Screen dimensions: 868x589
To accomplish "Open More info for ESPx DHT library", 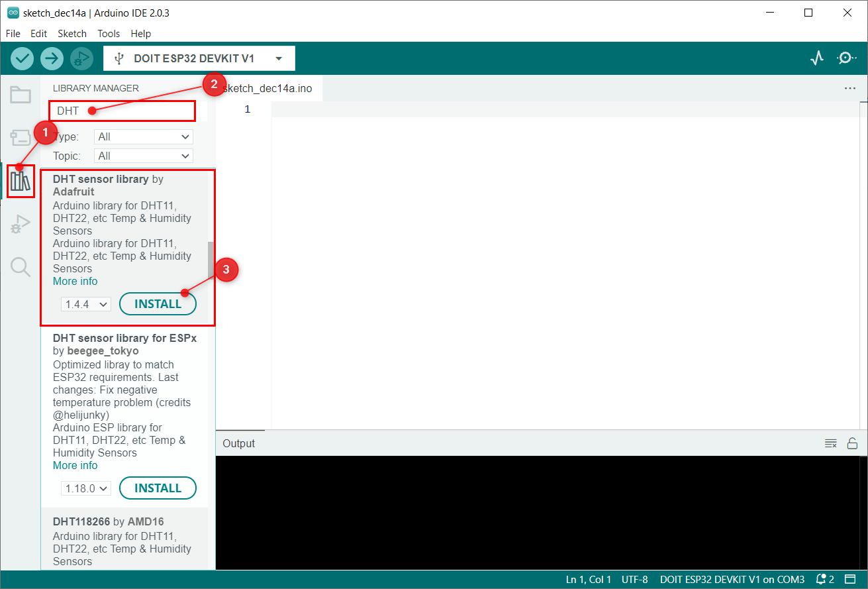I will (x=75, y=465).
